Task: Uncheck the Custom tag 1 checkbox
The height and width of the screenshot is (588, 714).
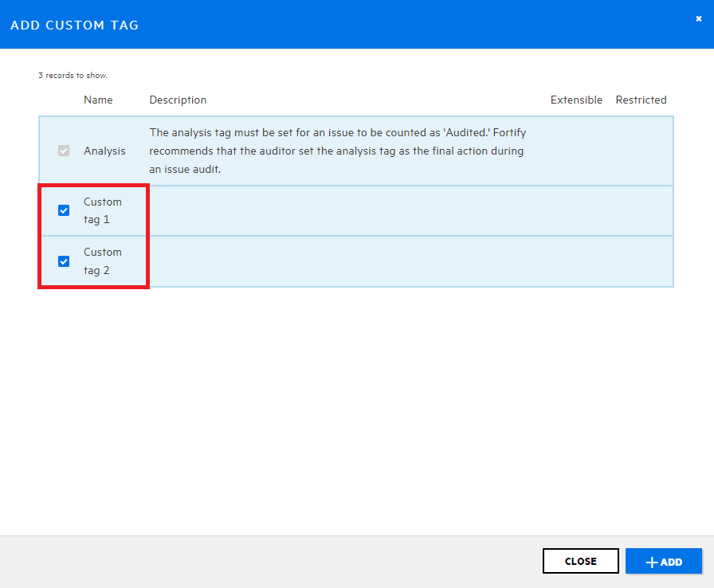Action: point(64,210)
